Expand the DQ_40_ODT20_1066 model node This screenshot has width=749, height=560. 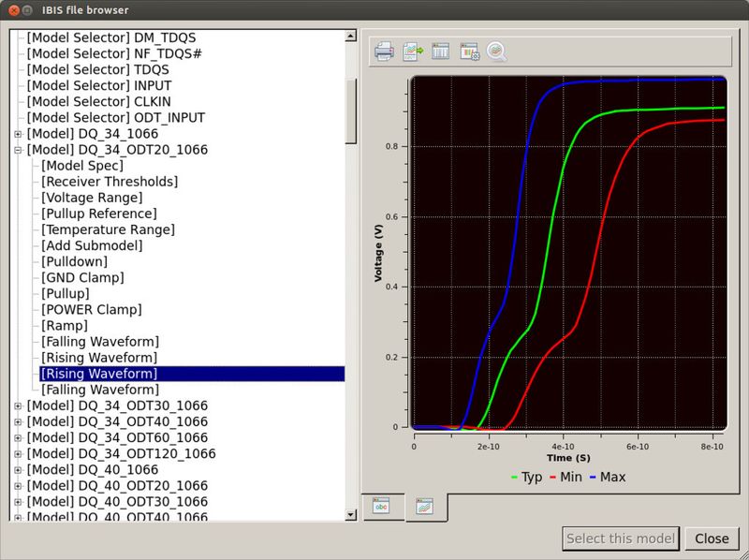tap(18, 486)
